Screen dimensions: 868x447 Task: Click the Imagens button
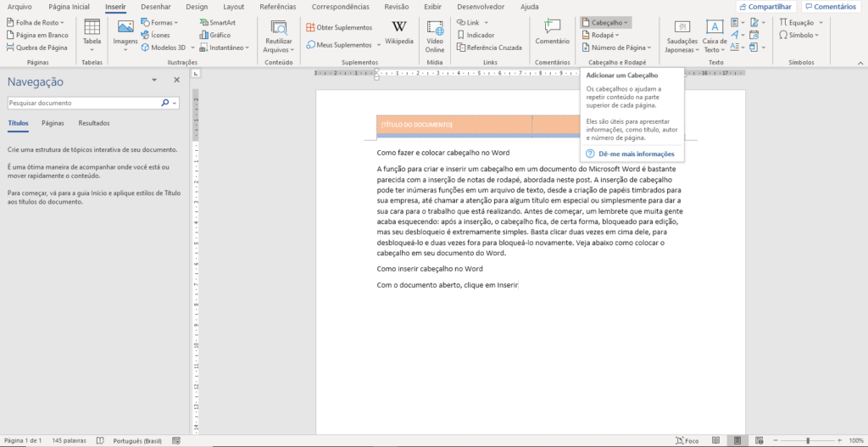(125, 36)
